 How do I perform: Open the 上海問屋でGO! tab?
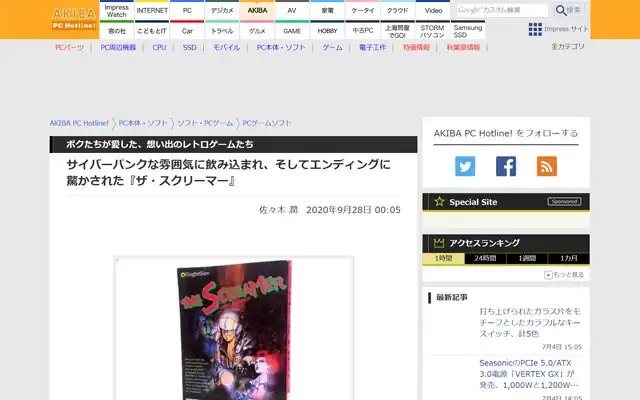[398, 31]
